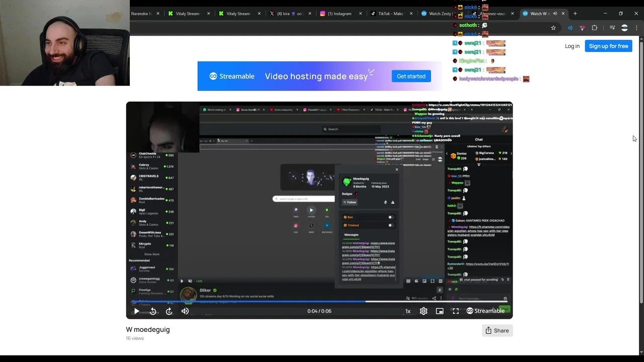
Task: Click Get started in the banner
Action: pyautogui.click(x=411, y=76)
